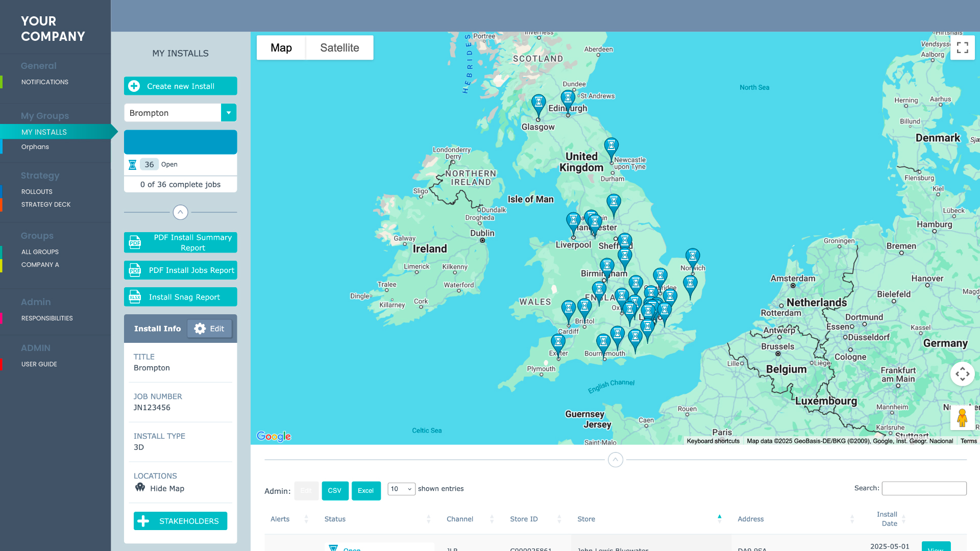
Task: Open NOTIFICATIONS in the sidebar
Action: coord(45,82)
